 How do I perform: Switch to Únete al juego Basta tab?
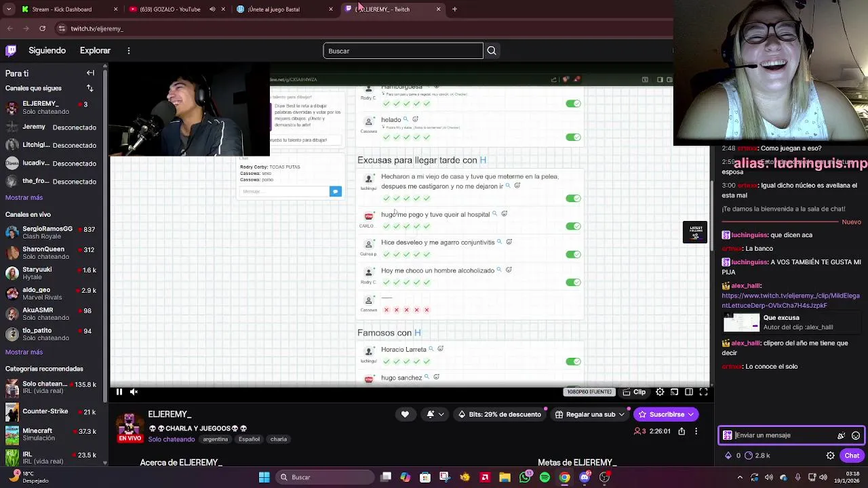285,9
